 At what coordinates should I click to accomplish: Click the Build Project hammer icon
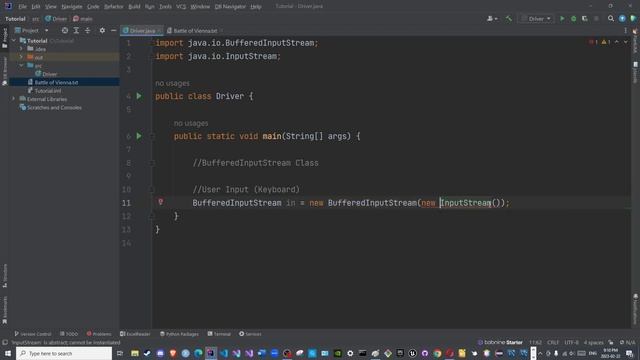(x=509, y=19)
